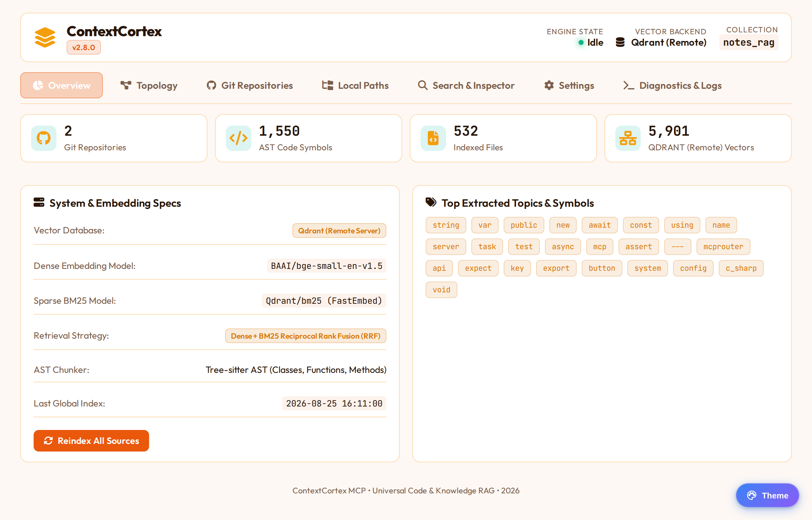Select the 'await' topic tag
Screen dimensions: 812x520
pyautogui.click(x=599, y=225)
